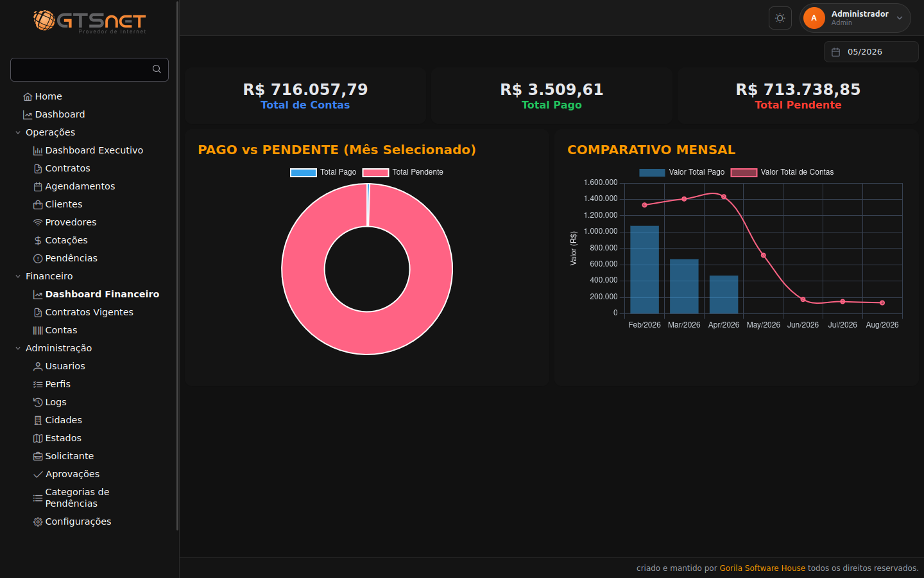Image resolution: width=924 pixels, height=578 pixels.
Task: Click the GTSNet logo
Action: pos(89,21)
